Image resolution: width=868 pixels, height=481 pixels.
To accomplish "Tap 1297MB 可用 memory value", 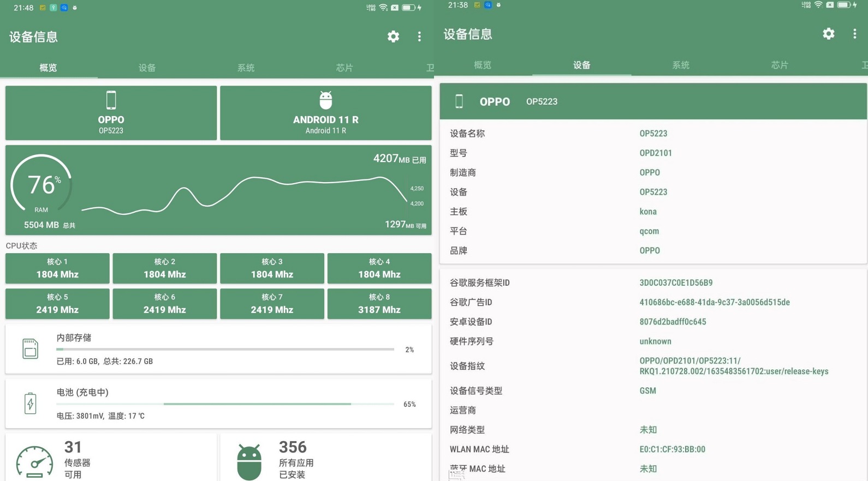I will pyautogui.click(x=406, y=225).
